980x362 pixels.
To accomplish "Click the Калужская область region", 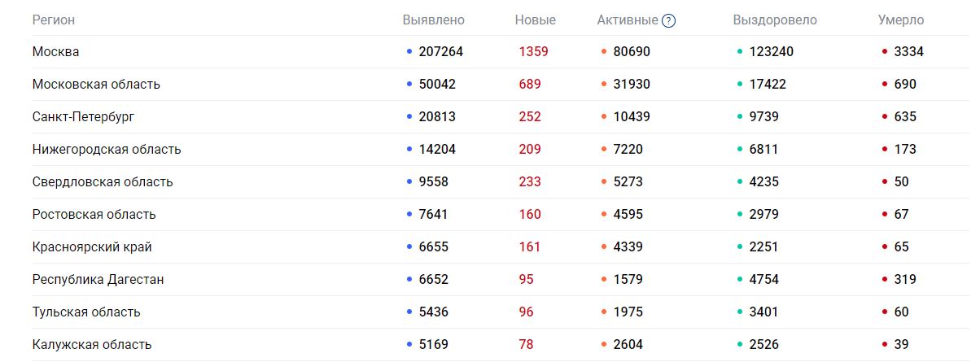I will [92, 344].
